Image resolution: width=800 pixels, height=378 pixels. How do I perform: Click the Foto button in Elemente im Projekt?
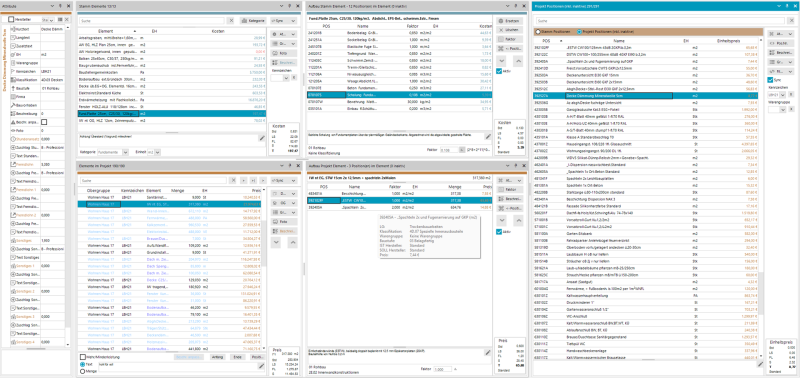(284, 222)
